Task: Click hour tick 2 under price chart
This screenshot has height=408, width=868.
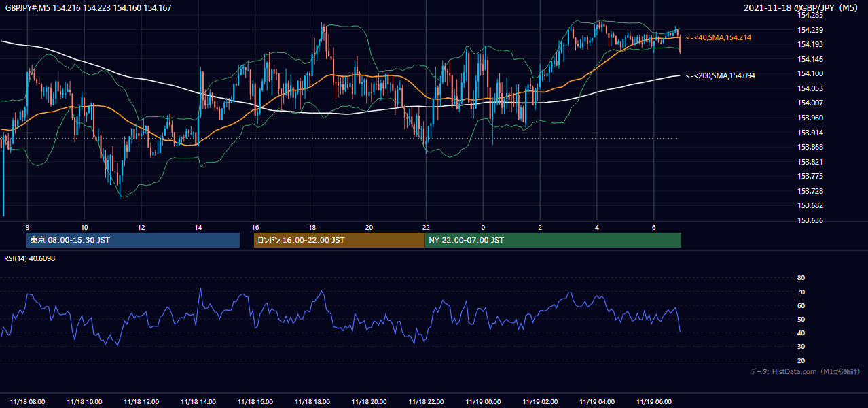Action: [540, 227]
